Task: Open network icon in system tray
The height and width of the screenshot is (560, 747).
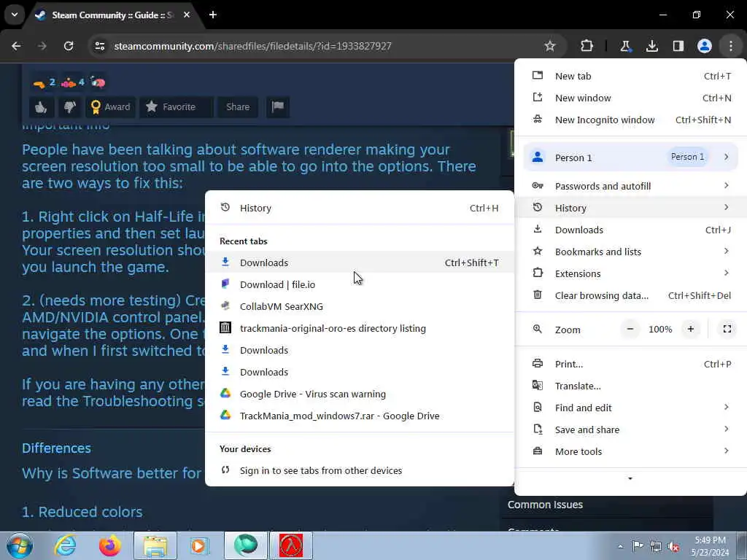Action: [x=656, y=546]
